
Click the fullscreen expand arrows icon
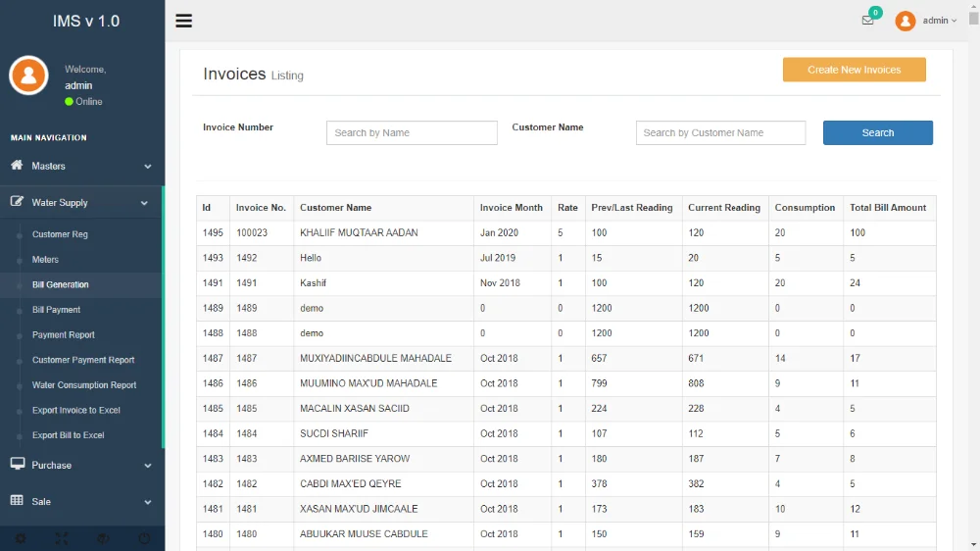(62, 538)
